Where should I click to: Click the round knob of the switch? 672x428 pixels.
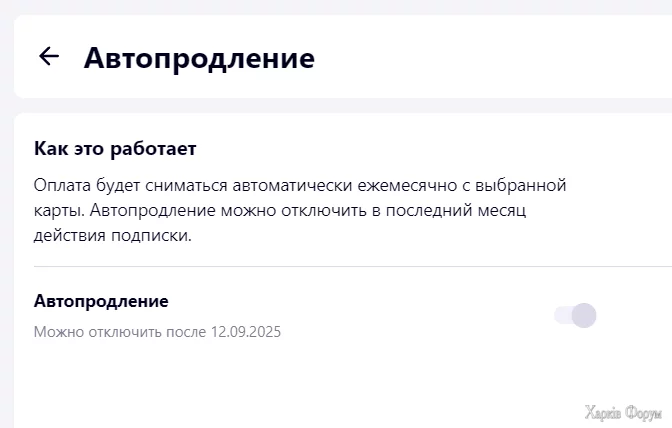pos(584,316)
